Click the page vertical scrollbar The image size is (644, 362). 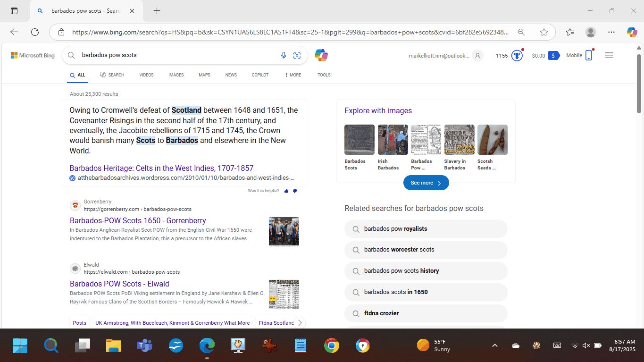point(639,189)
